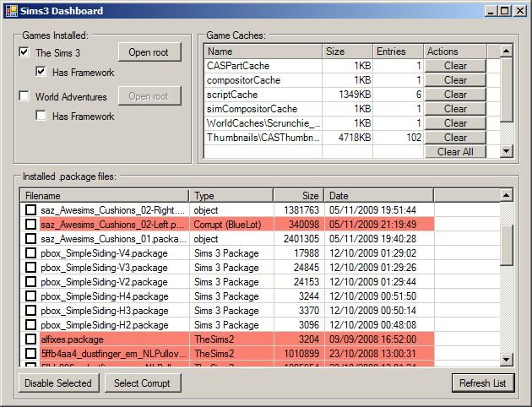Click date 09/09/2008 16:52:00
This screenshot has width=532, height=407.
pos(372,339)
